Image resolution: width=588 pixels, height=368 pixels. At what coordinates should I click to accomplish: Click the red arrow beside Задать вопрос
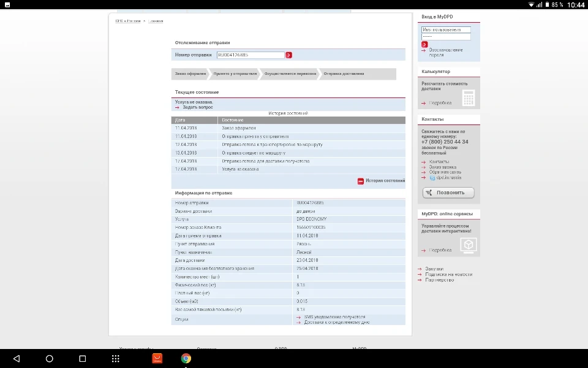click(x=177, y=107)
